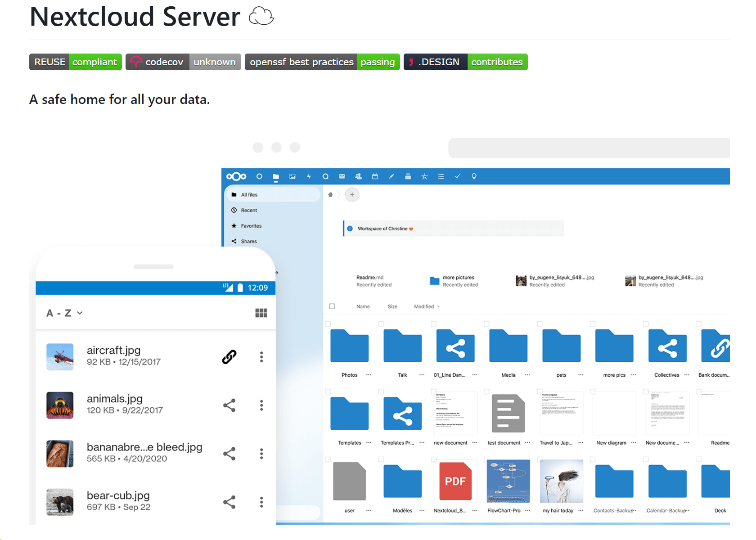Open the kebab menu for aircraft.jpg
This screenshot has height=540, width=756.
[261, 357]
